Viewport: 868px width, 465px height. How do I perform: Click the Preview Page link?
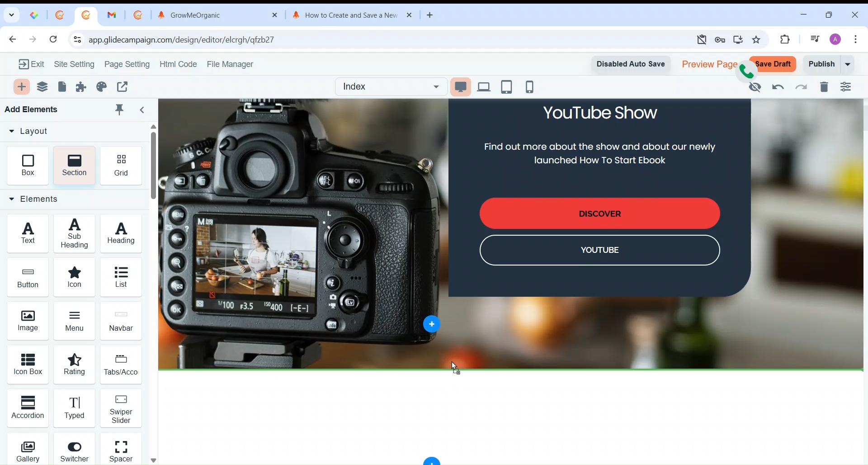click(709, 64)
